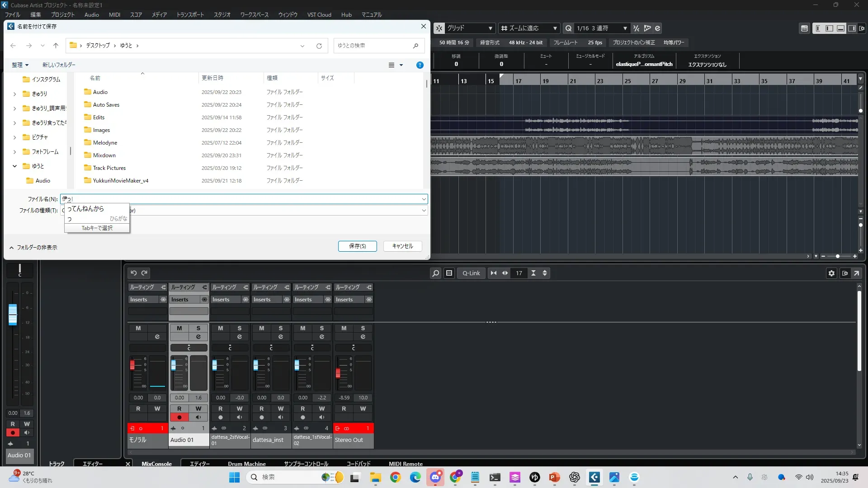This screenshot has width=868, height=488.
Task: Expand the ピクチャ folder tree node
Action: click(x=14, y=137)
